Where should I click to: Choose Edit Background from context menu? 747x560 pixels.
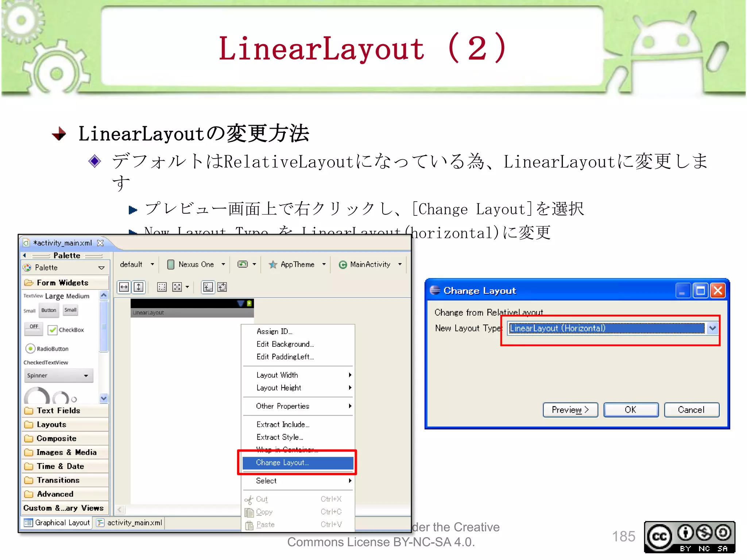298,344
